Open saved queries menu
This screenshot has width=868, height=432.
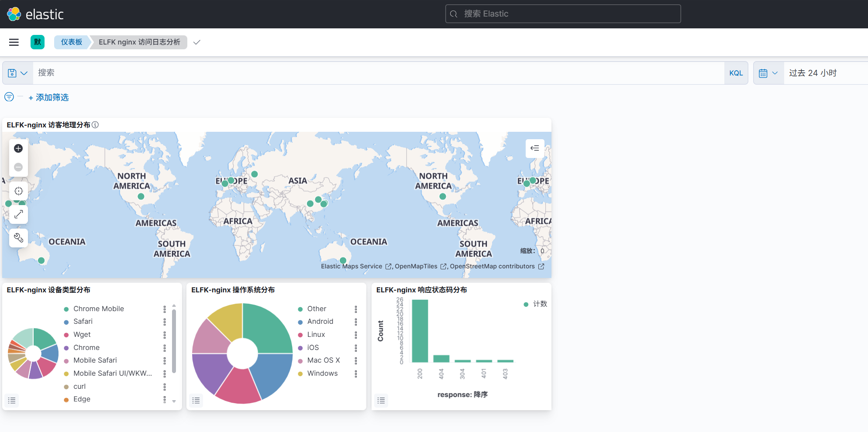(18, 73)
